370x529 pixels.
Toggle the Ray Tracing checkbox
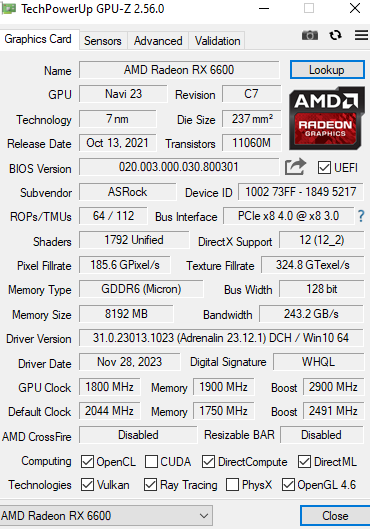click(x=150, y=485)
